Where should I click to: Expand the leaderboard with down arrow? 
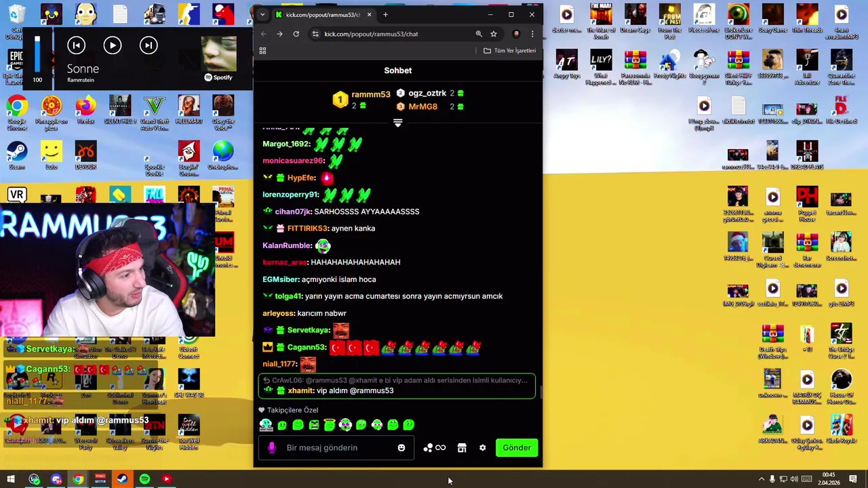tap(398, 123)
